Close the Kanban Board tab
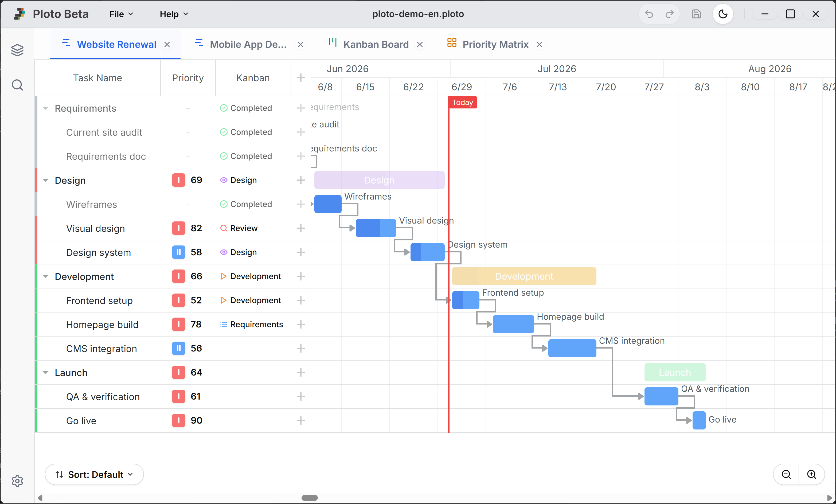Viewport: 836px width, 504px height. 420,44
